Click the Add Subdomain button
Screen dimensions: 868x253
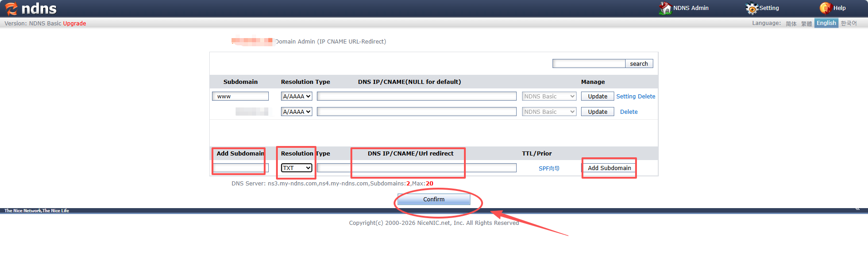(x=609, y=168)
